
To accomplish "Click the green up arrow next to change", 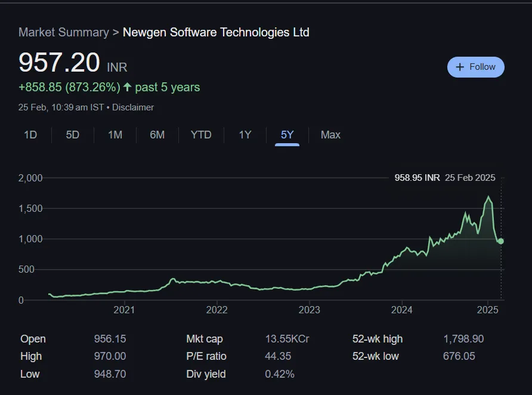I will (127, 87).
